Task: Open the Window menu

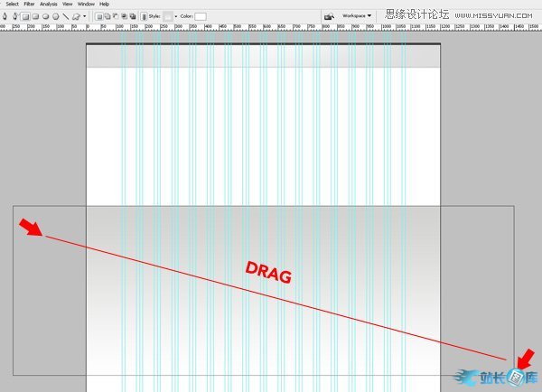Action: pos(86,4)
